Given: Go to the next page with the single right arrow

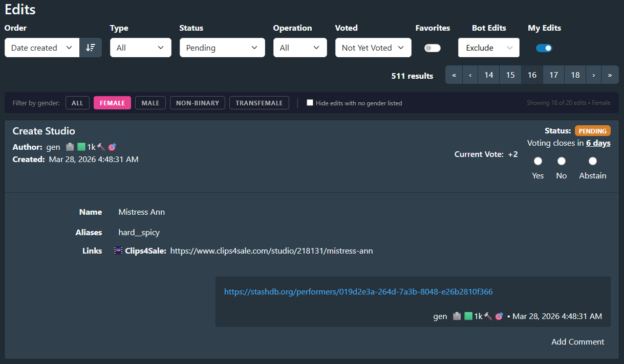Looking at the screenshot, I should (x=593, y=75).
